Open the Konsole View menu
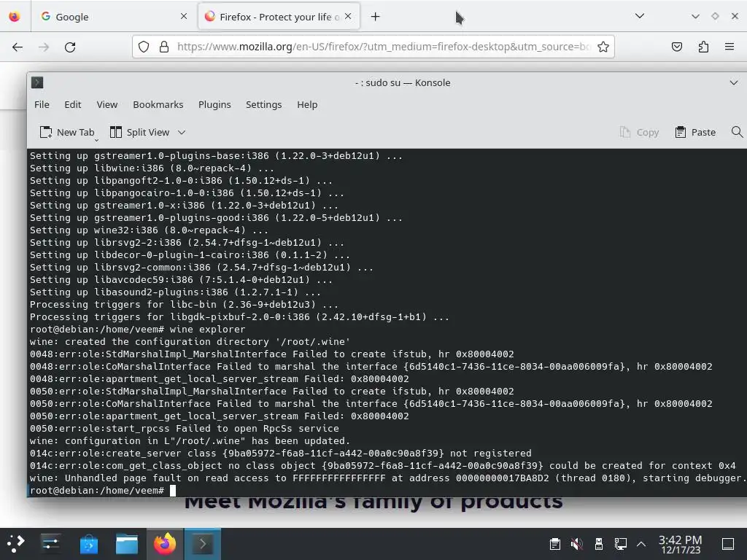The height and width of the screenshot is (560, 747). [x=107, y=104]
